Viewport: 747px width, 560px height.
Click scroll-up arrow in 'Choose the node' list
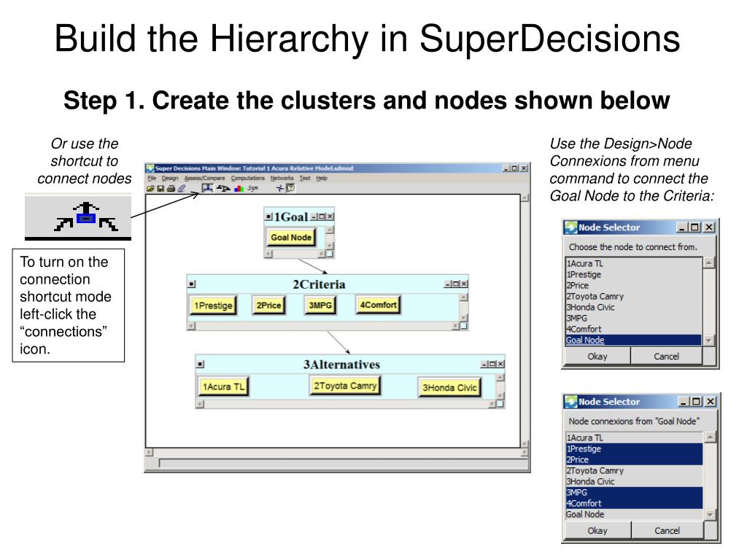(x=709, y=262)
